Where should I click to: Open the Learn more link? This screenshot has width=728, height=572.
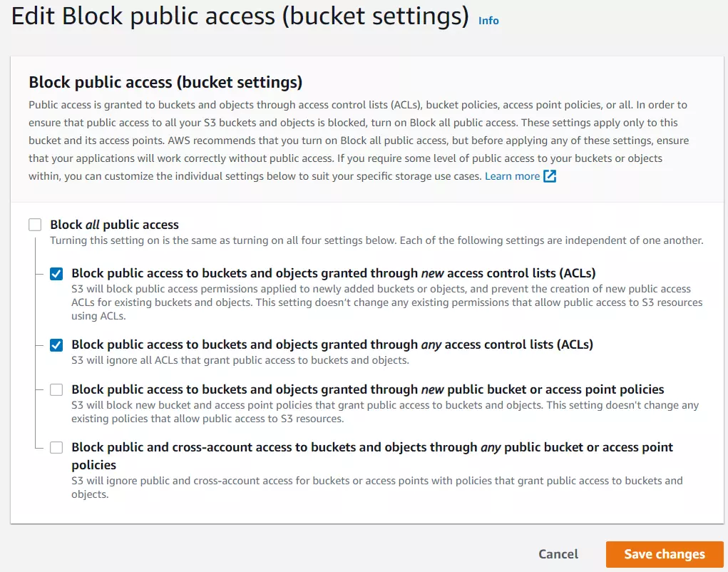point(512,176)
